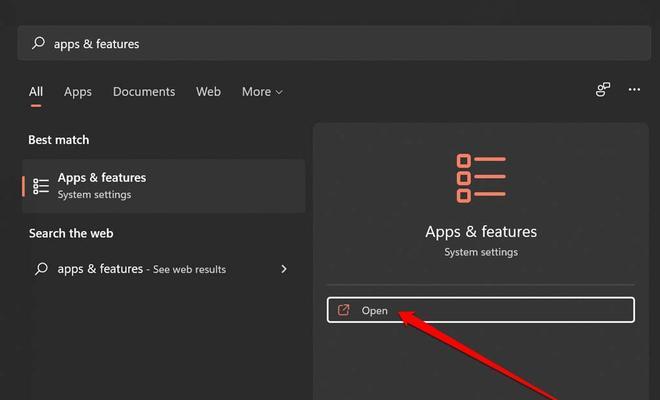Click the search magnifier icon in the search box
660x400 pixels.
pos(38,43)
